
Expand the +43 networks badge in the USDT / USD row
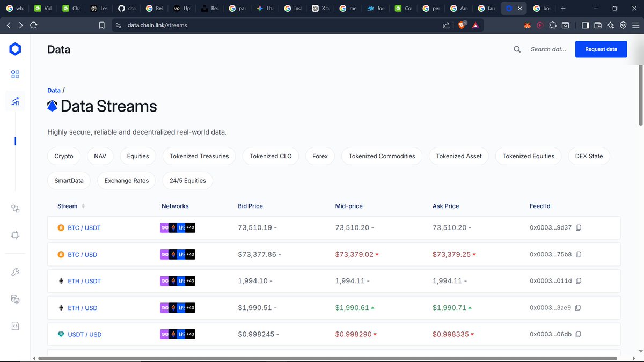[190, 334]
